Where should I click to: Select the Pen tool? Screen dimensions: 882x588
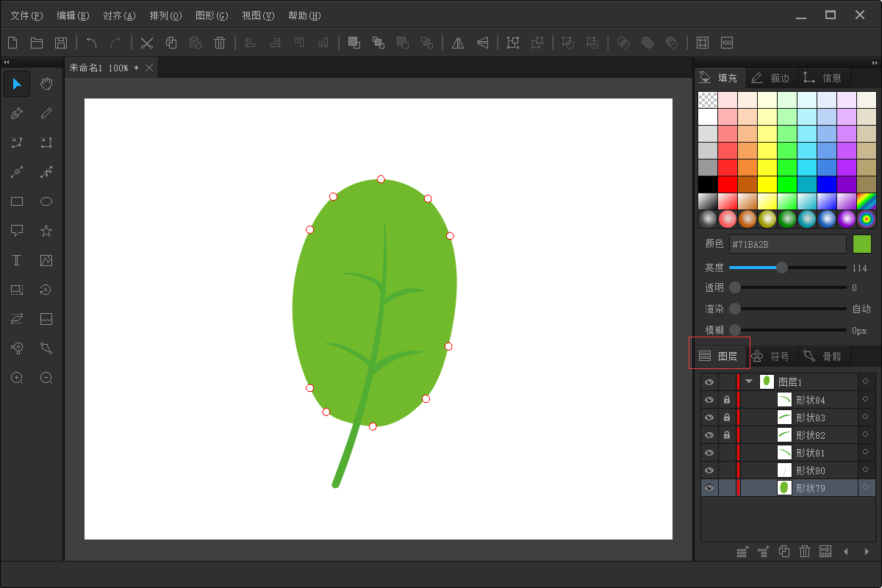(x=17, y=113)
